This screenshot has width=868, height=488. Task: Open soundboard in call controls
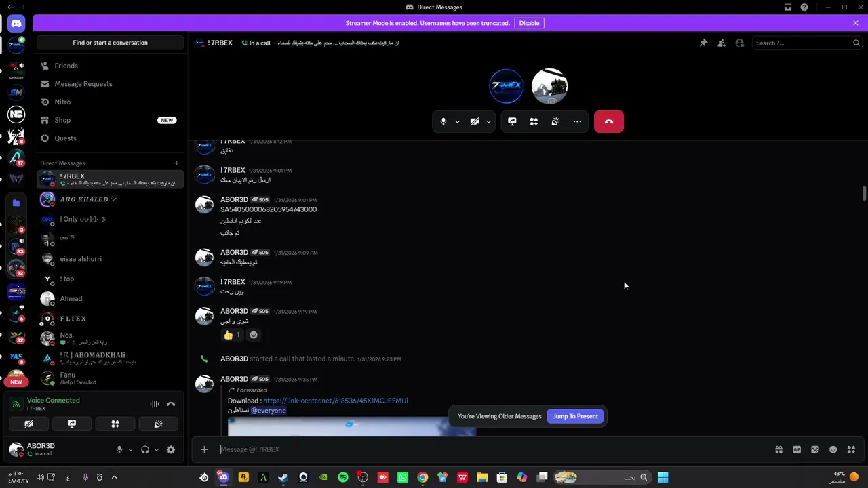(x=555, y=121)
